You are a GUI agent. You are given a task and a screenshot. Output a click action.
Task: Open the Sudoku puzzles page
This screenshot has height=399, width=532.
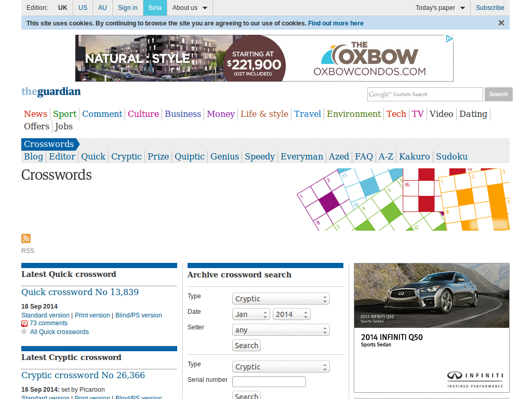point(451,157)
